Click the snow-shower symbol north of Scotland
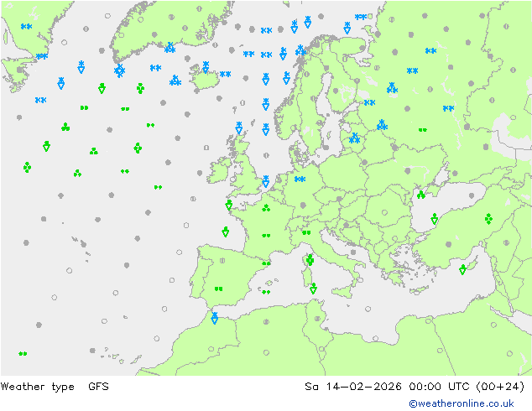This screenshot has height=411, width=532. click(x=239, y=127)
